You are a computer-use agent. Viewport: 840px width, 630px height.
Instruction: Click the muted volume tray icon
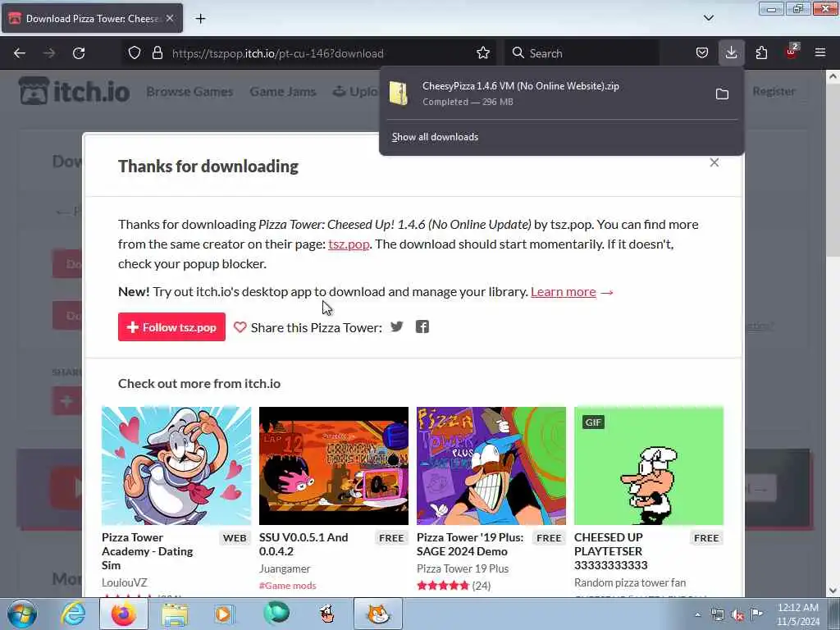[x=737, y=615]
